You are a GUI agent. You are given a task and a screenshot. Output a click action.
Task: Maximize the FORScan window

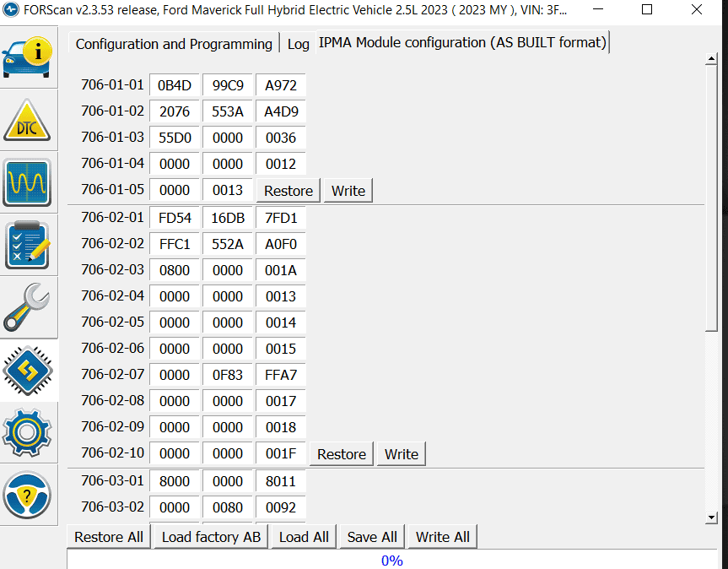pyautogui.click(x=647, y=9)
